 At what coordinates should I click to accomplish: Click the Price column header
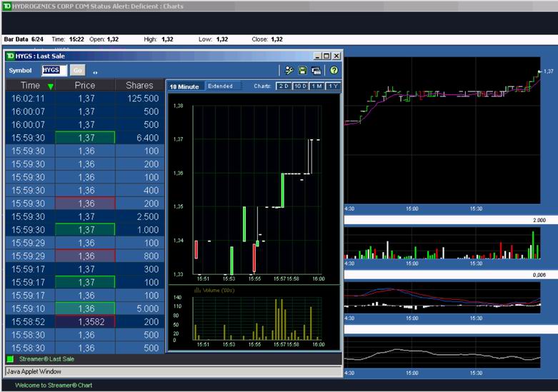pos(85,86)
